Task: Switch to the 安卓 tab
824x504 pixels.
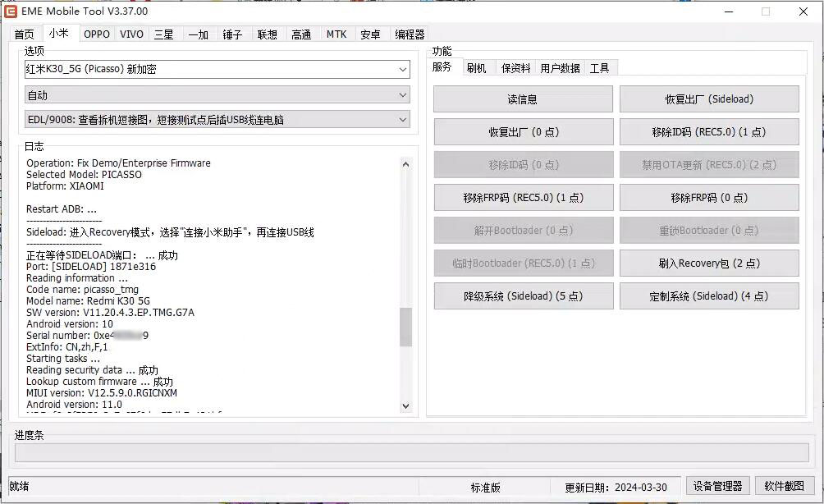Action: click(x=370, y=34)
